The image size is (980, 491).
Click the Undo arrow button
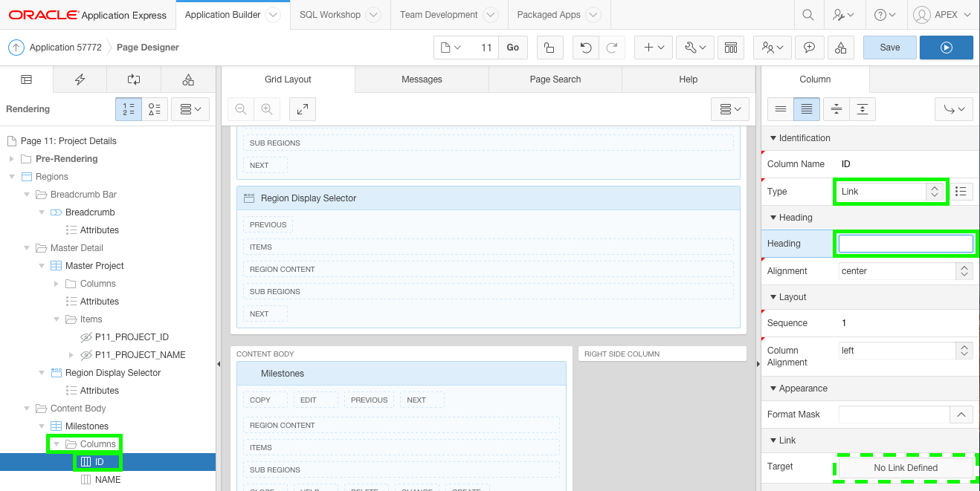586,48
